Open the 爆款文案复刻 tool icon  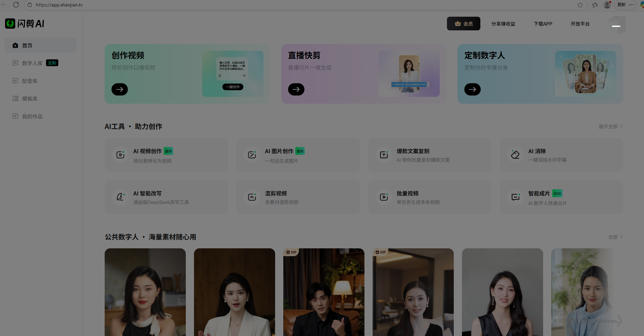[x=384, y=155]
